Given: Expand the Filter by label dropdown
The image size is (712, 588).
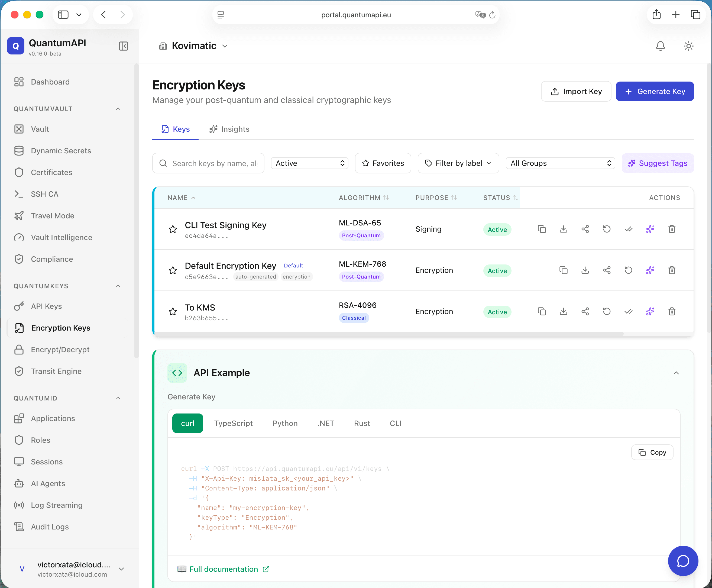Looking at the screenshot, I should [x=458, y=163].
